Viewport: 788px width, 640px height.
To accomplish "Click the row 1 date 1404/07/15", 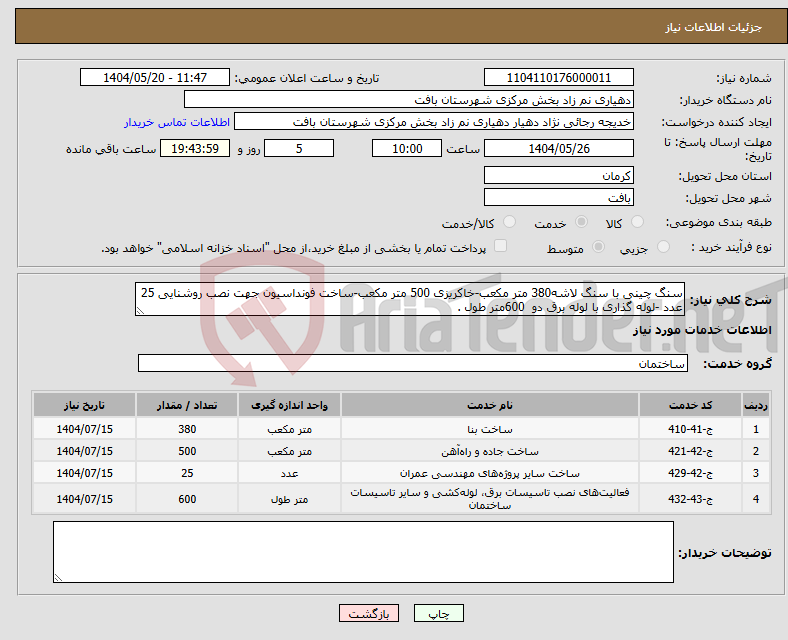I will point(84,429).
